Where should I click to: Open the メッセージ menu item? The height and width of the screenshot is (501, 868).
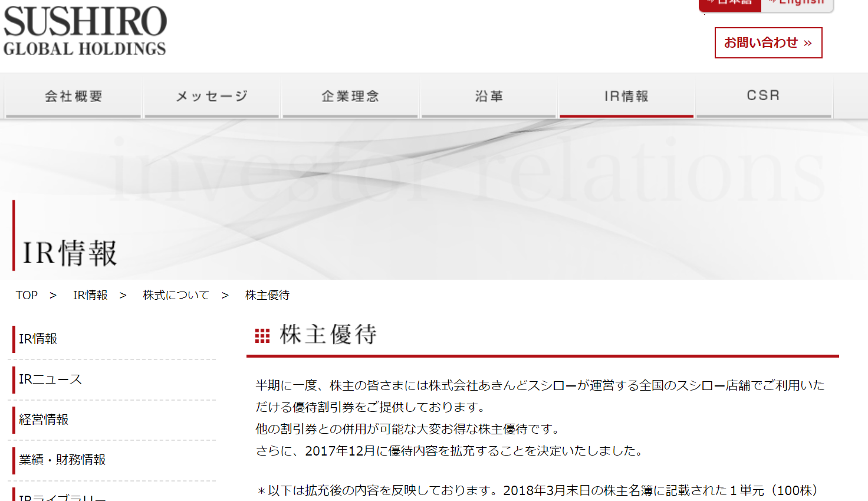click(x=212, y=96)
